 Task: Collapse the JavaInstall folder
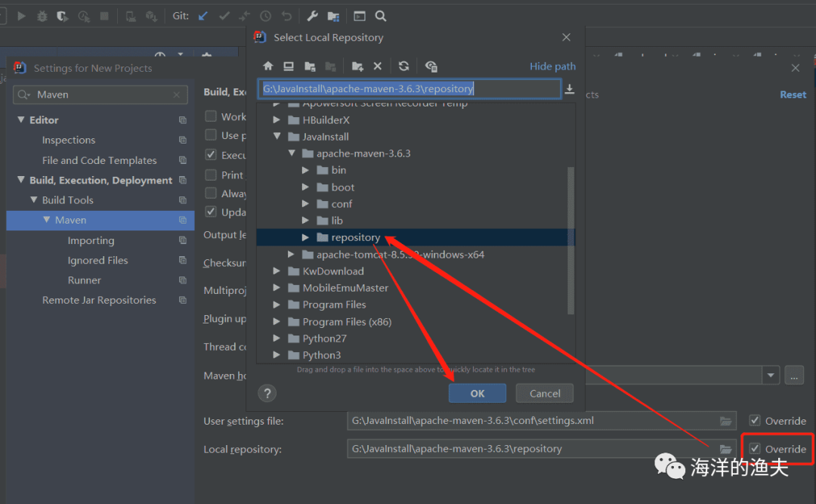point(277,137)
